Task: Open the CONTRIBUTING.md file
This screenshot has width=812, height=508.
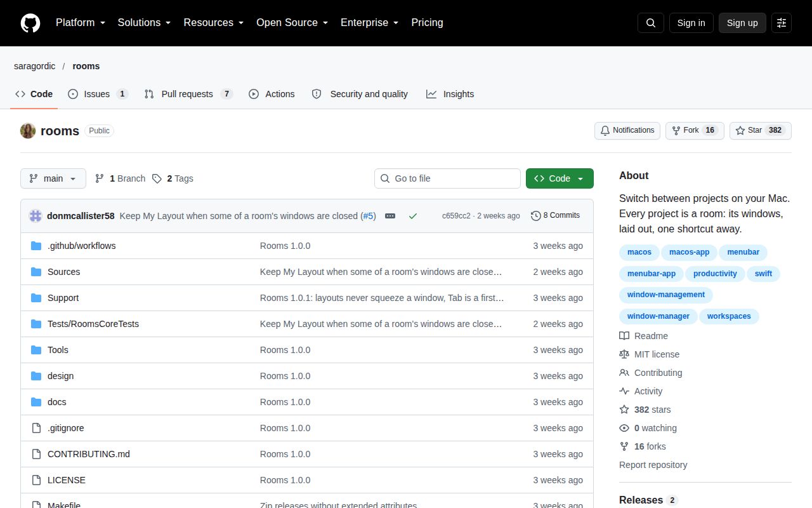Action: point(89,454)
